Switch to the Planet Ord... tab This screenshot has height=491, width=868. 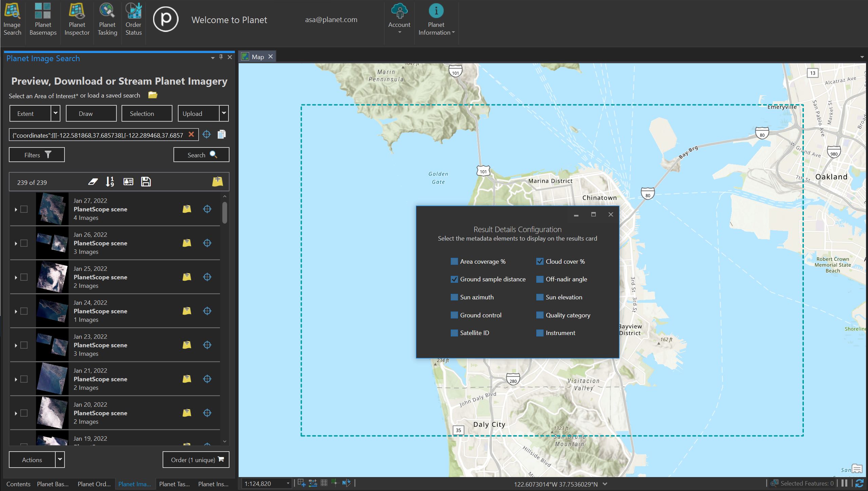coord(94,484)
